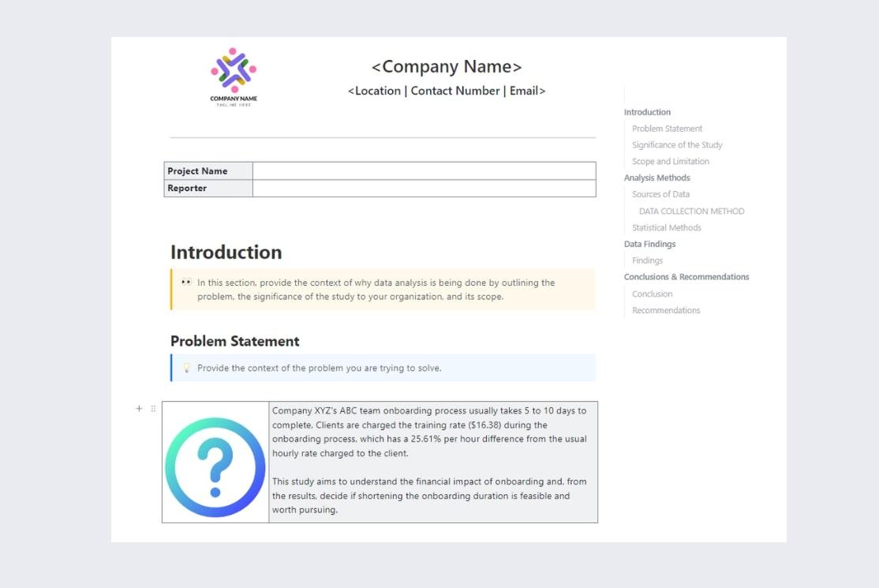The image size is (879, 588).
Task: Select Analysis Methods in the outline
Action: coord(656,178)
